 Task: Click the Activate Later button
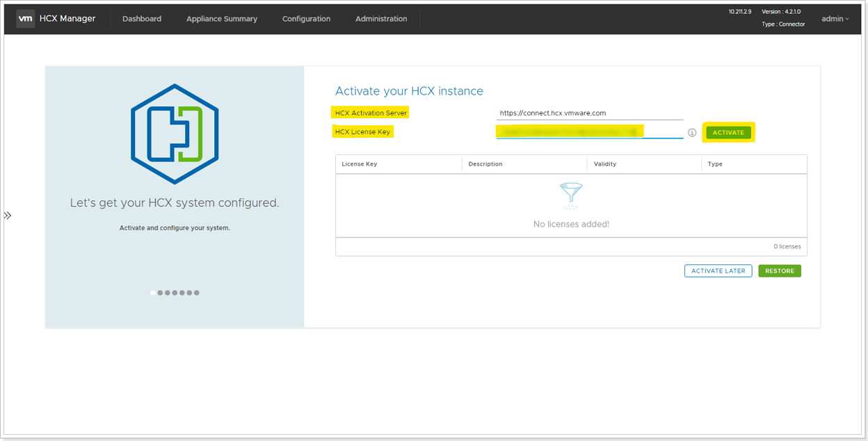click(x=718, y=271)
